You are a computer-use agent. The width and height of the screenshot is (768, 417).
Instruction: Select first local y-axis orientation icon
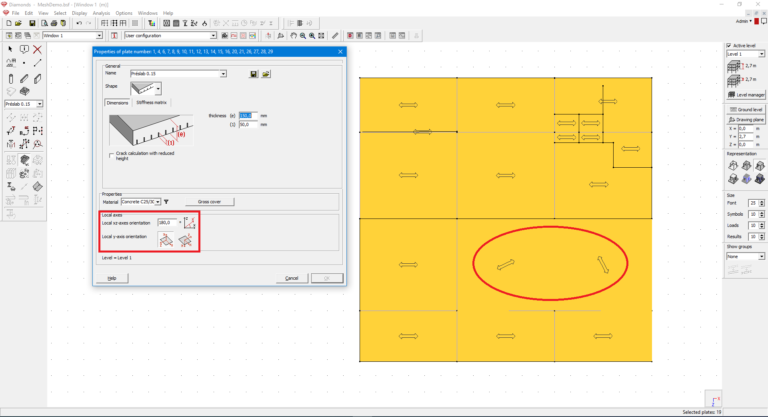tap(166, 240)
